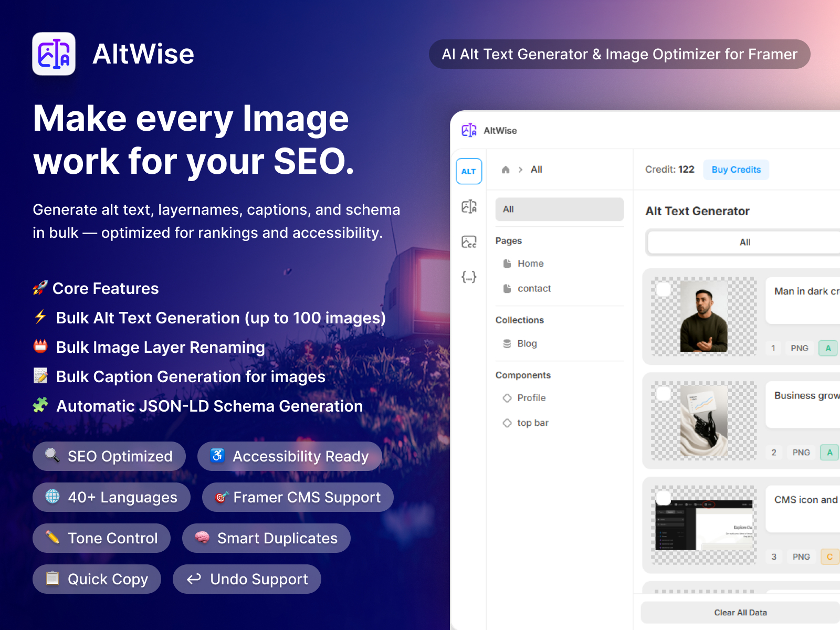Click the Clear All Data button
This screenshot has width=840, height=630.
tap(740, 613)
